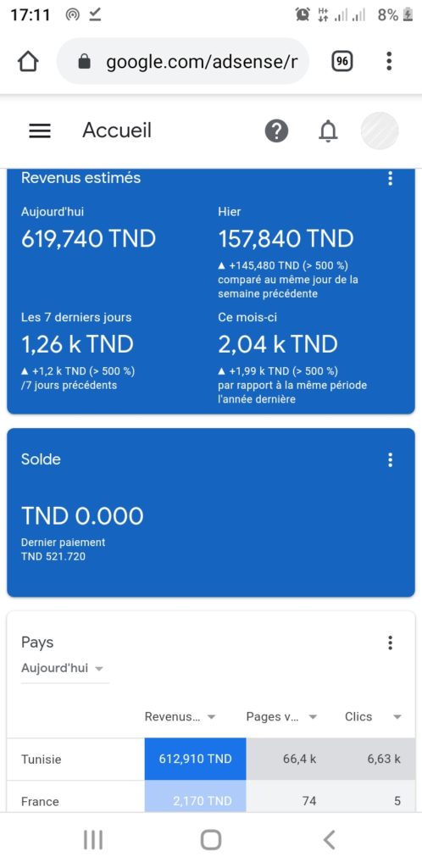The height and width of the screenshot is (868, 422).
Task: Open the account profile avatar
Action: [x=380, y=131]
